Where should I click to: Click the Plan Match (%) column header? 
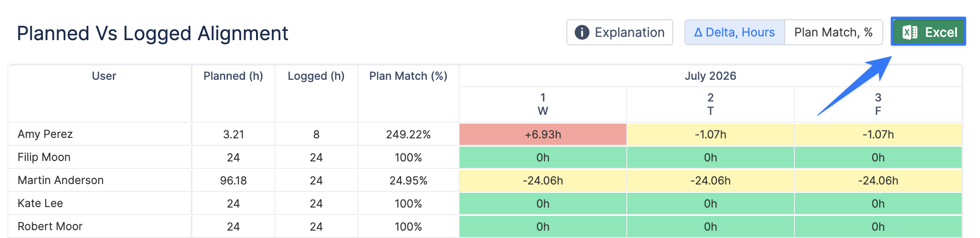408,76
